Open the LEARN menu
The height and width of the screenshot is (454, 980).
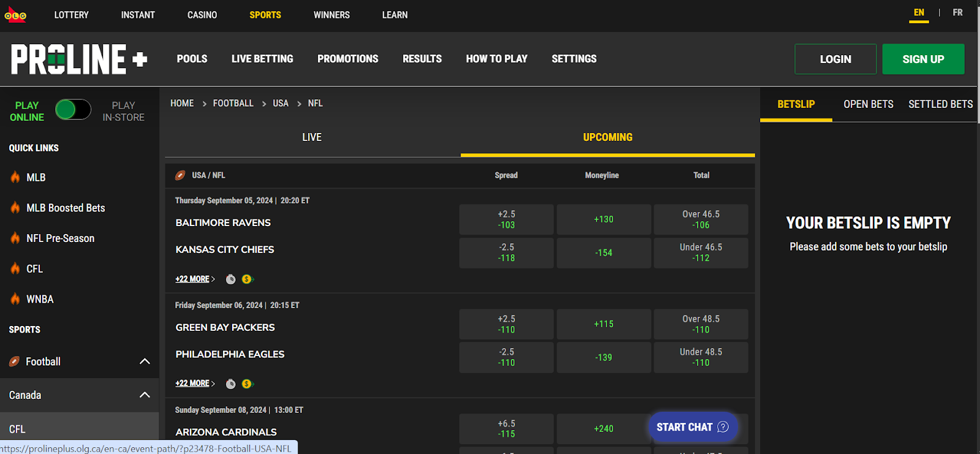[394, 15]
